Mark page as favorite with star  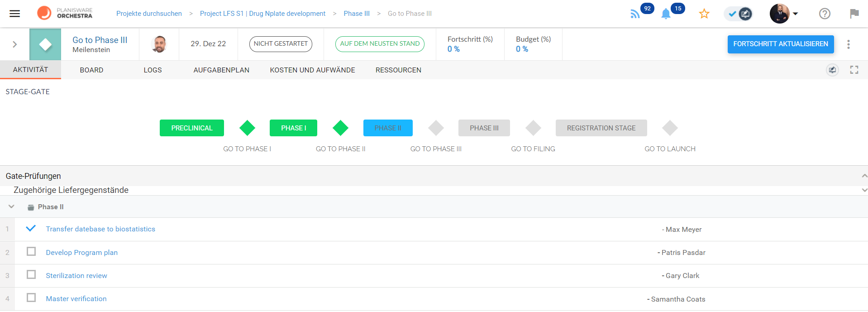tap(704, 14)
